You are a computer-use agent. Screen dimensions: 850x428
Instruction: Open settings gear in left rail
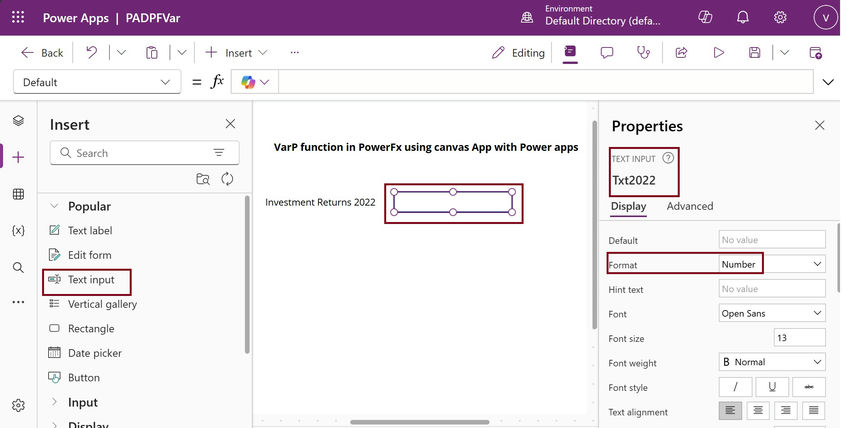point(18,405)
